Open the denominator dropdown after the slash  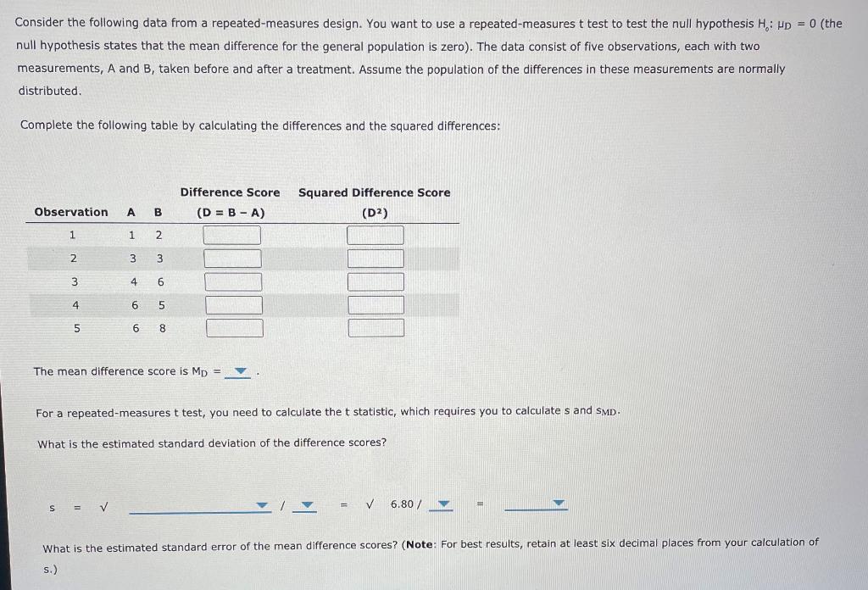coord(307,504)
